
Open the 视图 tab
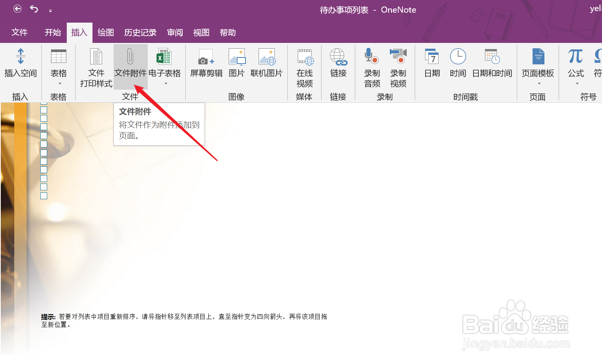click(201, 33)
